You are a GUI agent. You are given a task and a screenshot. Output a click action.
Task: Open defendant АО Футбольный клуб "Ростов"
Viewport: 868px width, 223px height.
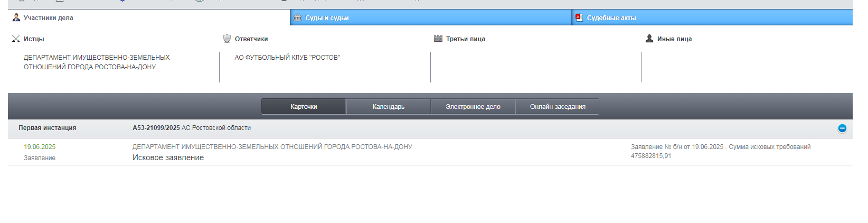287,57
